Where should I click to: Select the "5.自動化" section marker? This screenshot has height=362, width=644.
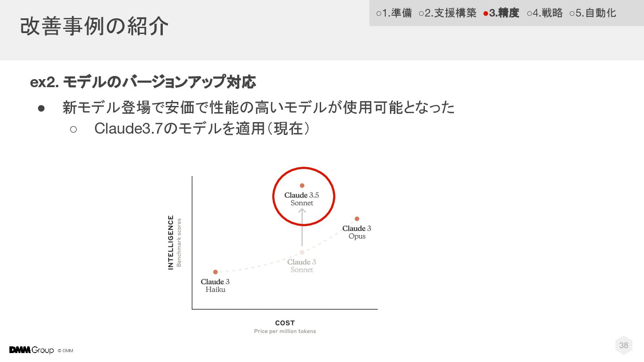pos(593,13)
